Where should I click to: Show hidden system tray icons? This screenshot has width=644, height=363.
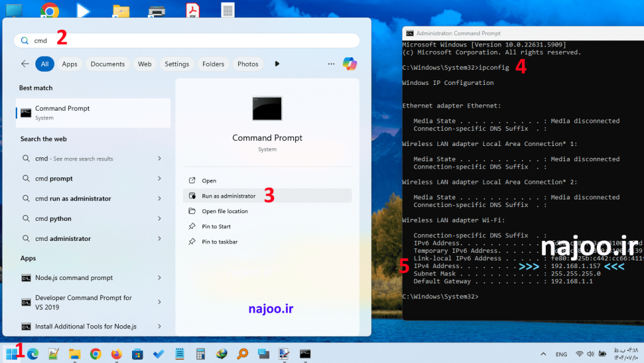(x=541, y=354)
